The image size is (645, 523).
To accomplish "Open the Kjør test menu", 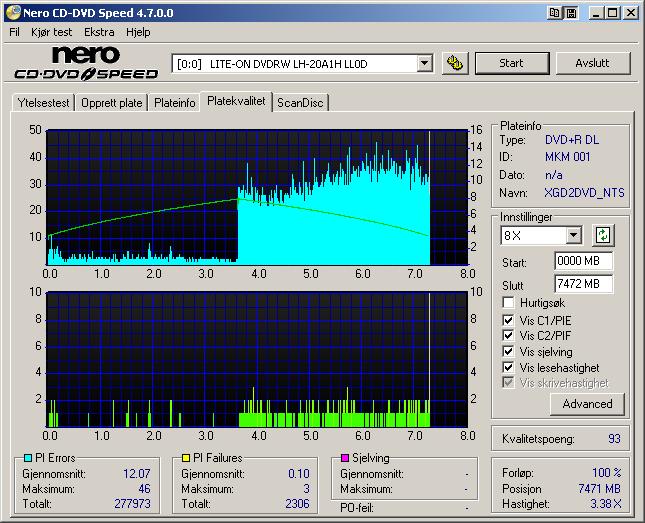I will click(x=51, y=32).
